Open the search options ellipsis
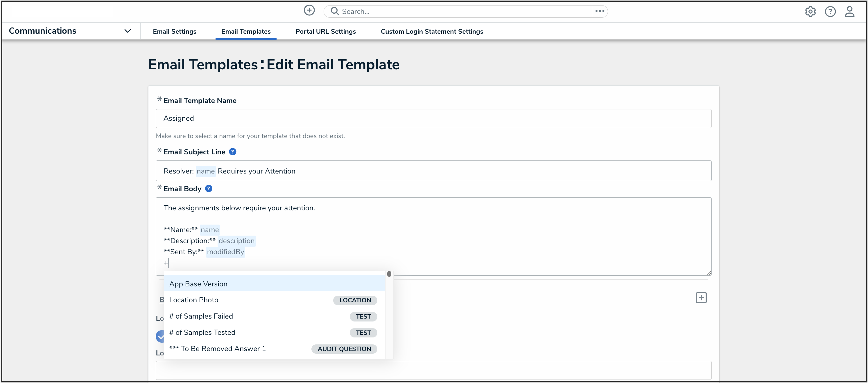 pyautogui.click(x=600, y=11)
